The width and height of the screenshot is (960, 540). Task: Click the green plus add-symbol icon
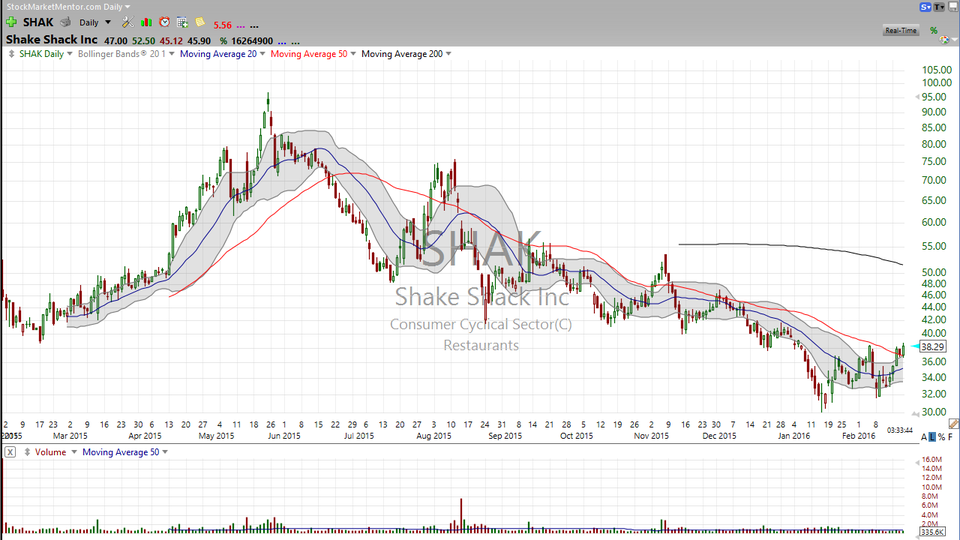(x=11, y=22)
